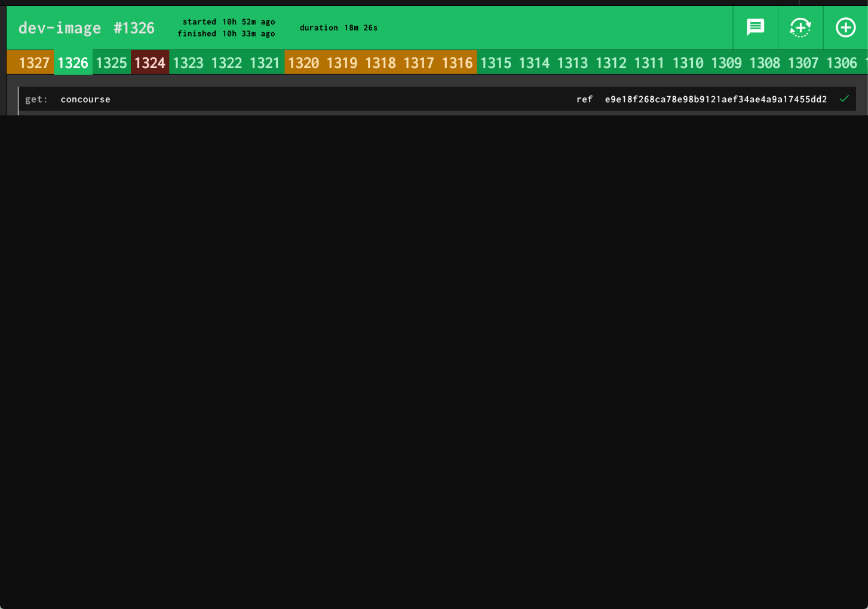Image resolution: width=868 pixels, height=609 pixels.
Task: Select build 1326 tab
Action: [73, 63]
